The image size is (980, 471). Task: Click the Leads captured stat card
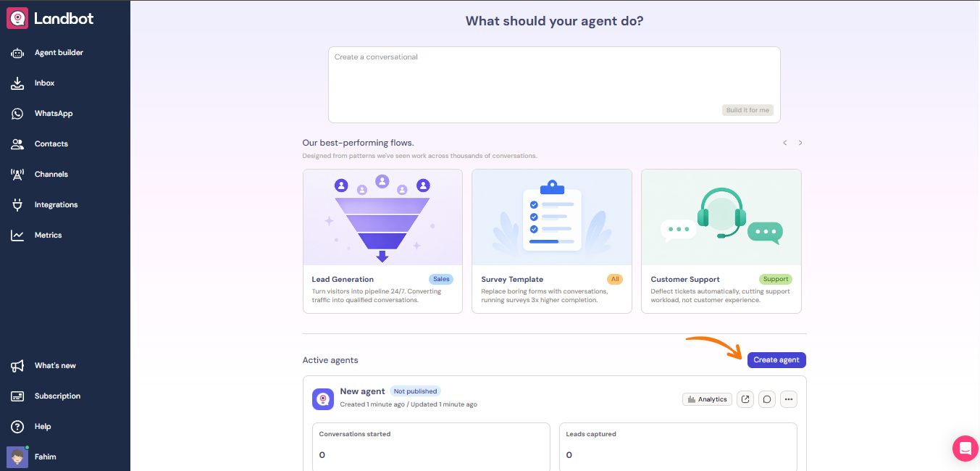(678, 447)
